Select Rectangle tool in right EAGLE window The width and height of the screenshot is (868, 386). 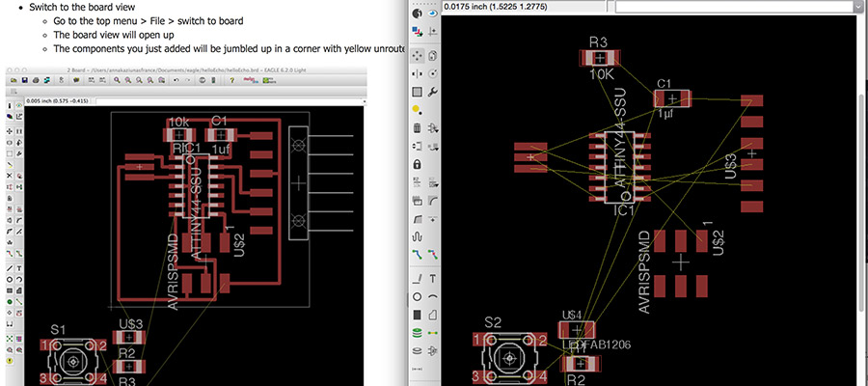418,315
